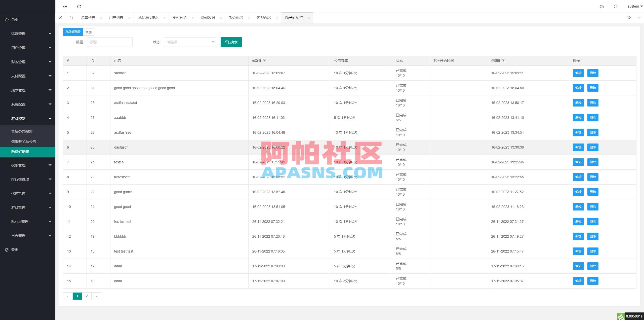
Task: Click the logout shield icon beside 登出
Action: tap(7, 250)
